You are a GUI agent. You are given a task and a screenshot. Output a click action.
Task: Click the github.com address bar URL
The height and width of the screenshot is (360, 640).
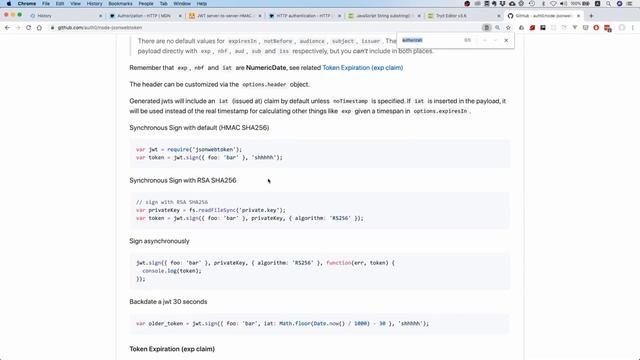100,28
